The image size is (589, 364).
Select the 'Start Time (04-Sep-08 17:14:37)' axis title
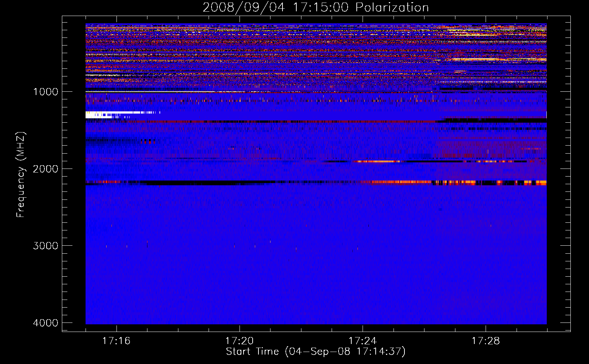[316, 352]
